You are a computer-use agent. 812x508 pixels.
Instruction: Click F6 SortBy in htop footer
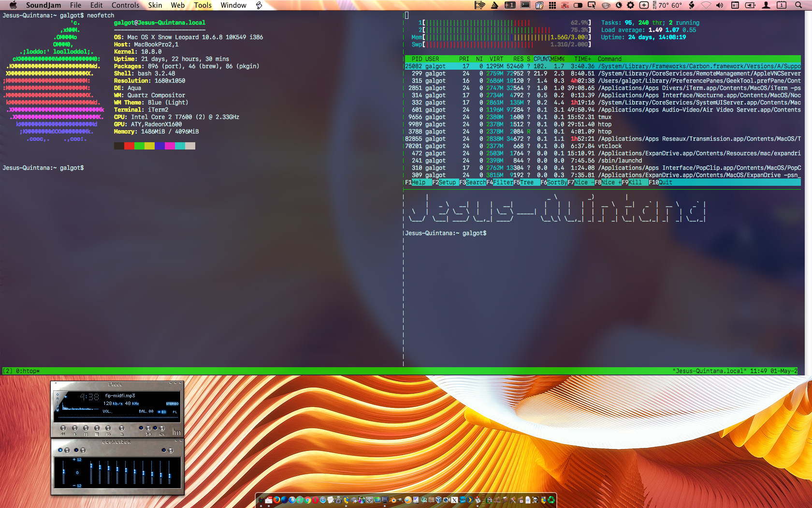tap(554, 182)
